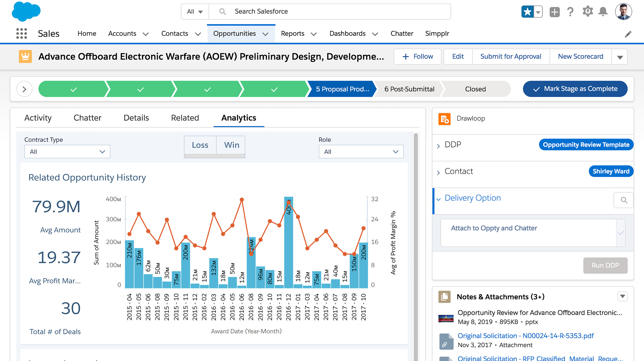Image resolution: width=644 pixels, height=361 pixels.
Task: Switch to the Chatter record tab
Action: pyautogui.click(x=87, y=118)
